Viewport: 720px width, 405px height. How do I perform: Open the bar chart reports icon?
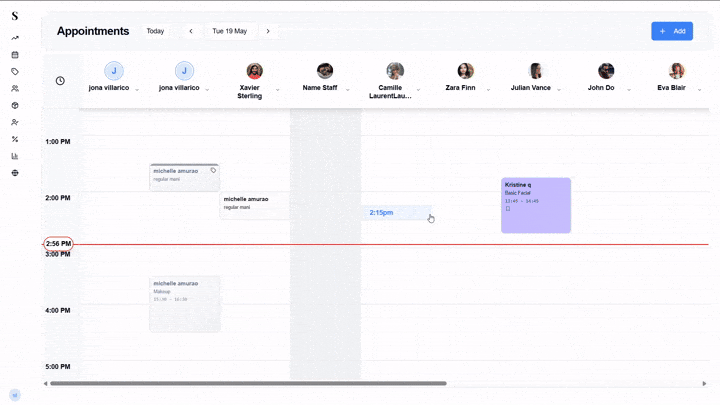(15, 156)
